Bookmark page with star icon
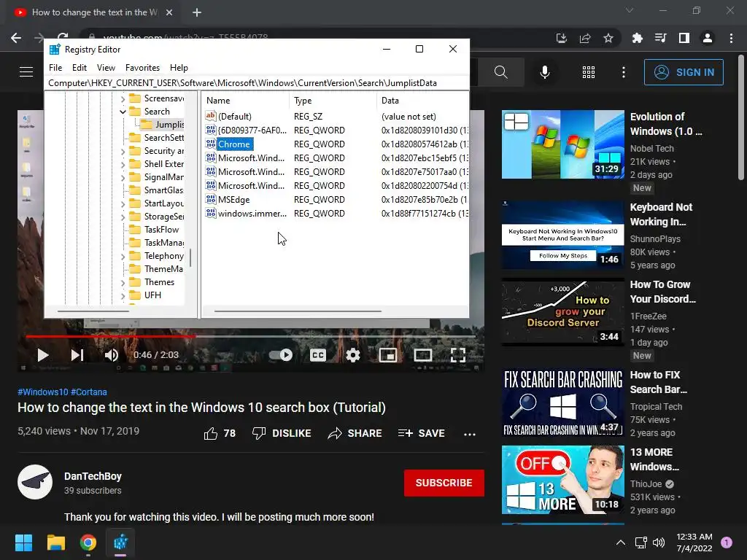The height and width of the screenshot is (560, 747). pyautogui.click(x=608, y=38)
